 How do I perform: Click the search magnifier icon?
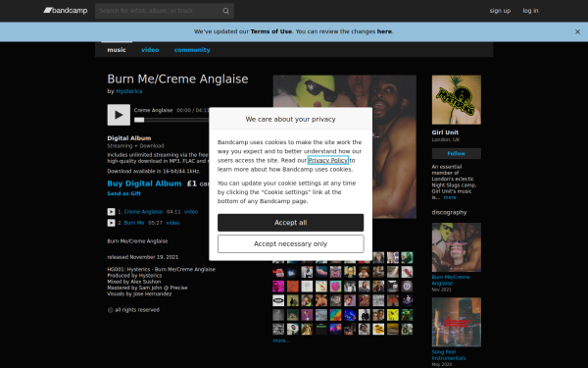coord(225,11)
